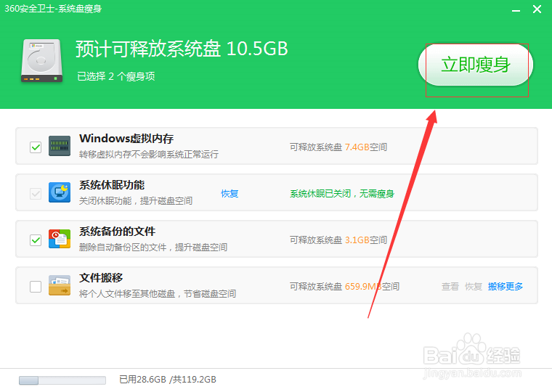Screen dimensions: 552x392
Task: Click the 预计可释放系统盘 10.5GB heading
Action: 182,49
